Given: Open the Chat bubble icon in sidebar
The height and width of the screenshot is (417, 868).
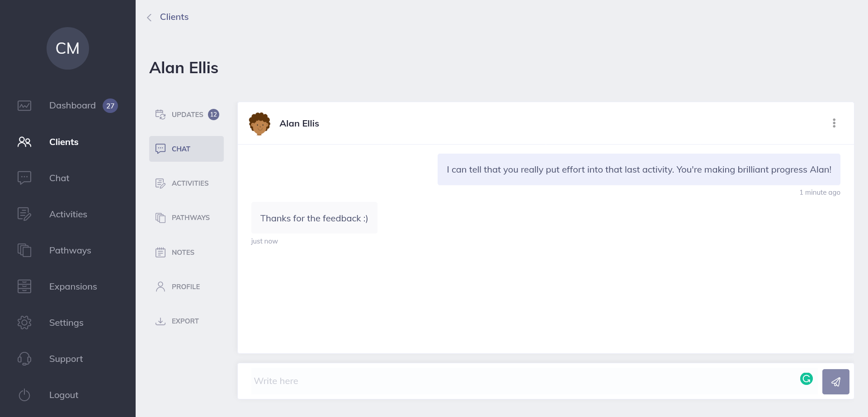Looking at the screenshot, I should click(x=24, y=178).
